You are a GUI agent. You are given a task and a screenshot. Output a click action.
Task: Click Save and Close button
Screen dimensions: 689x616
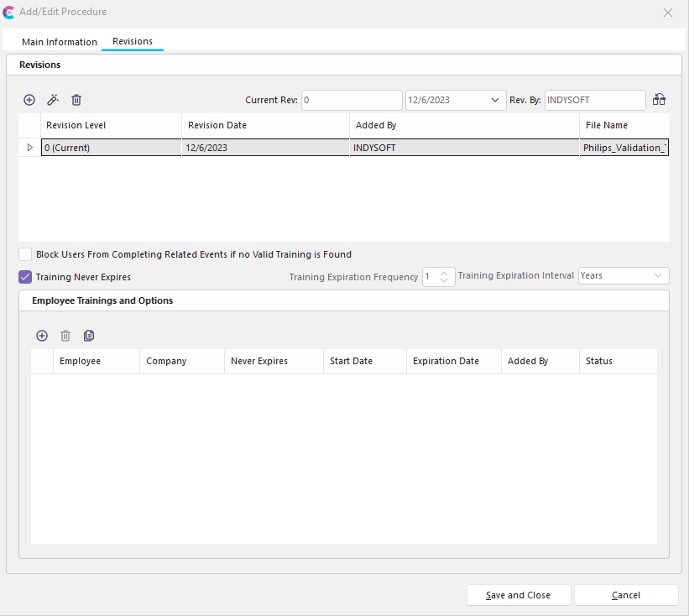pos(519,595)
